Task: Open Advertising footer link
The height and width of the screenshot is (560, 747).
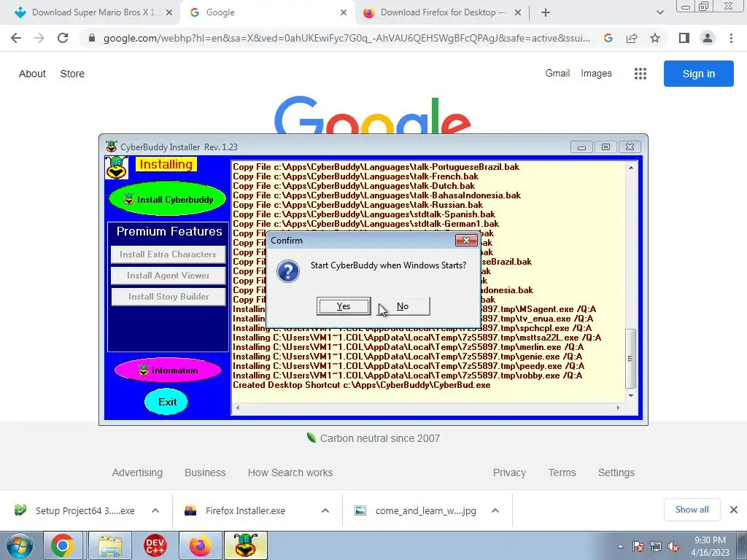Action: coord(137,472)
